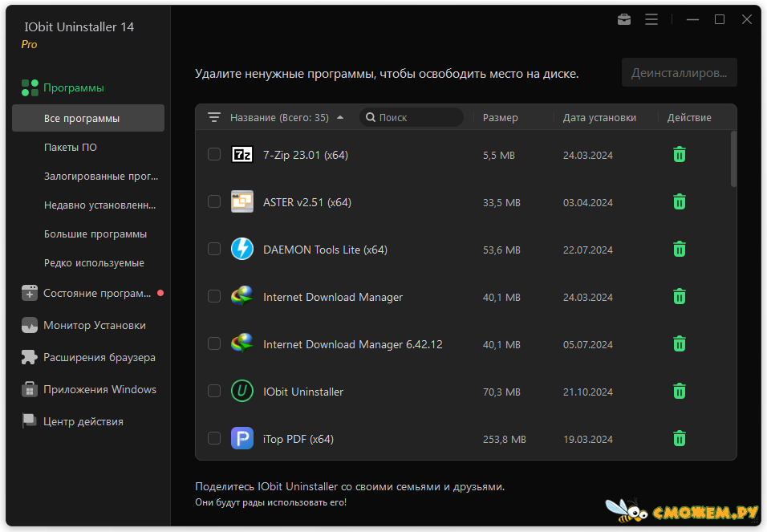Image resolution: width=767 pixels, height=532 pixels.
Task: Click the ASTER program icon
Action: point(242,201)
